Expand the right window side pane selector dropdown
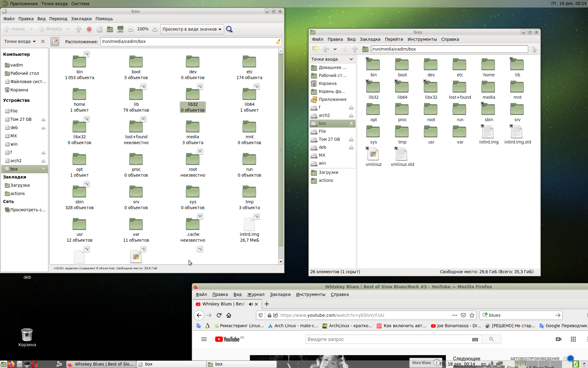588x368 pixels. (332, 59)
